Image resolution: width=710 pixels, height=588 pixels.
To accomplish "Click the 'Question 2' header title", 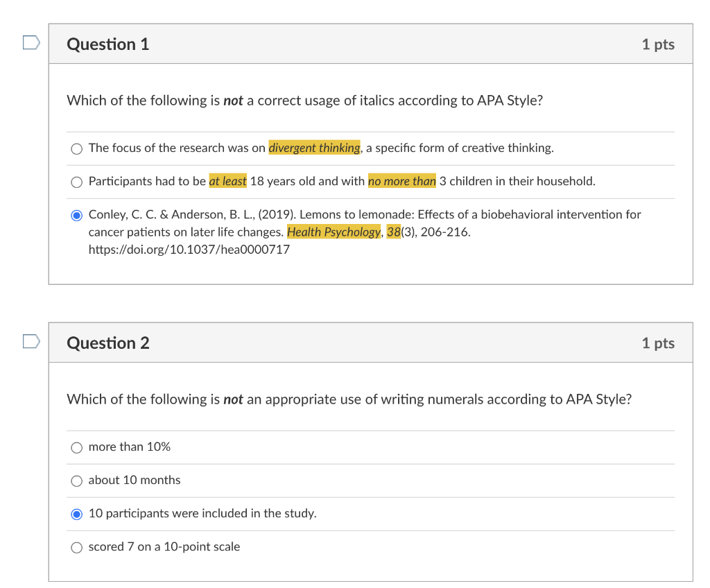I will [x=108, y=343].
